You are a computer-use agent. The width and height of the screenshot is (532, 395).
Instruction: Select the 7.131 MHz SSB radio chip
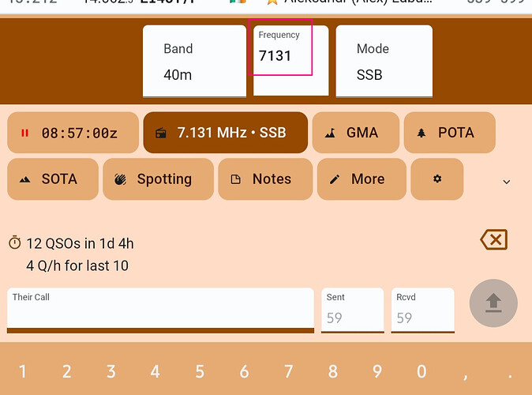[224, 133]
